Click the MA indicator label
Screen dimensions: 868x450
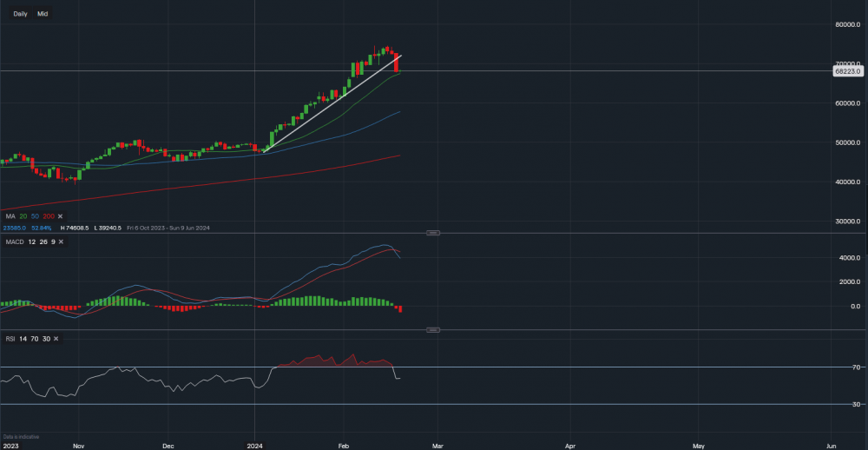11,216
